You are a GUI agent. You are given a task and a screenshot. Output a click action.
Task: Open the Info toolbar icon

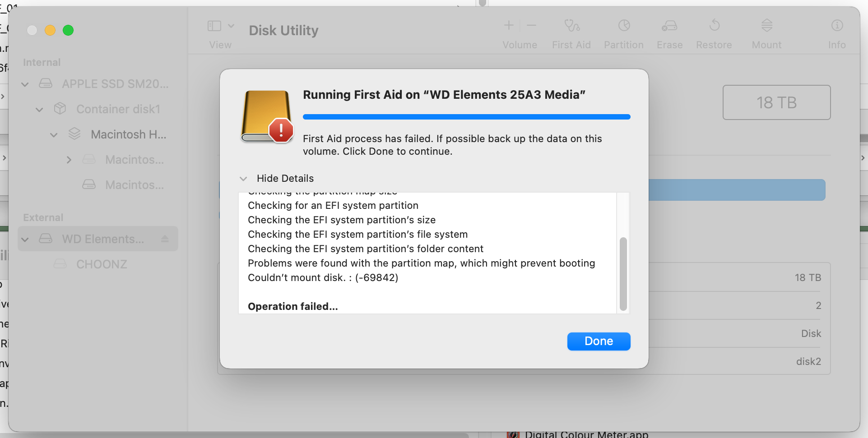click(837, 26)
